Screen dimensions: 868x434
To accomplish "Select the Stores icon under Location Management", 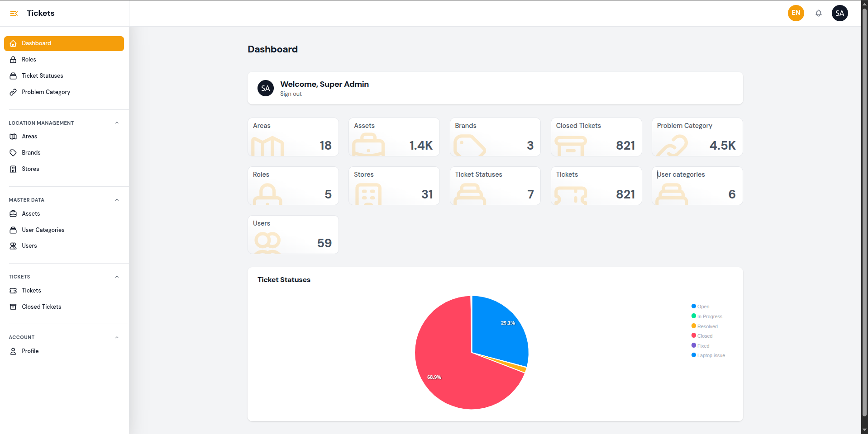I will coord(13,169).
